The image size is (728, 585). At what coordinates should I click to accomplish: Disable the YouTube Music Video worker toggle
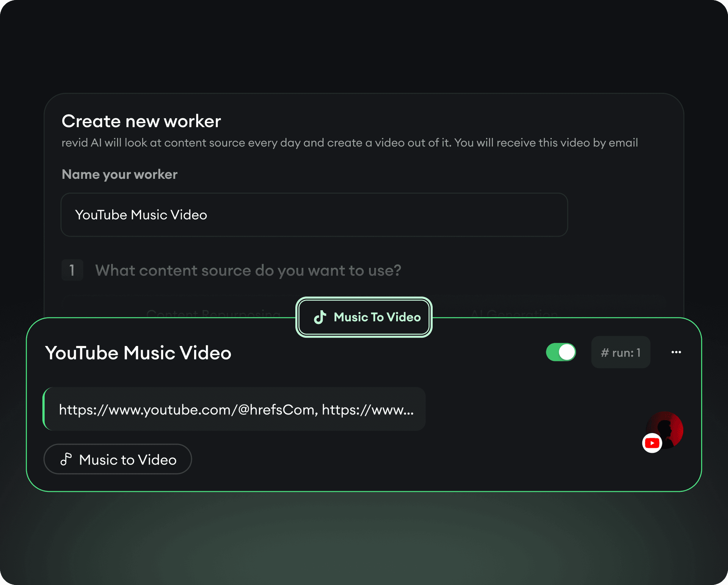point(561,352)
